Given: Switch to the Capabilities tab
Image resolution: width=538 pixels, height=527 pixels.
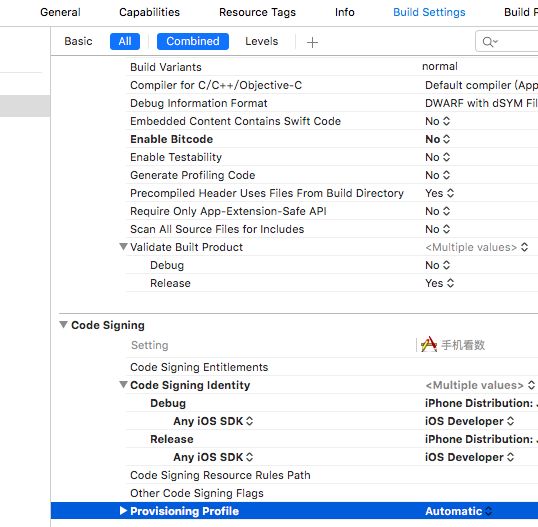Looking at the screenshot, I should 149,12.
